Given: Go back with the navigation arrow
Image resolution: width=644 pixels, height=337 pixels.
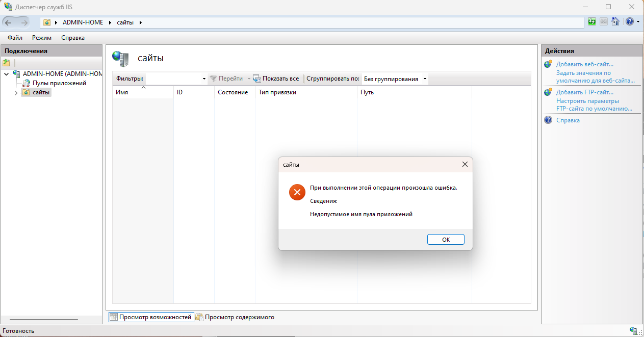Looking at the screenshot, I should tap(9, 22).
